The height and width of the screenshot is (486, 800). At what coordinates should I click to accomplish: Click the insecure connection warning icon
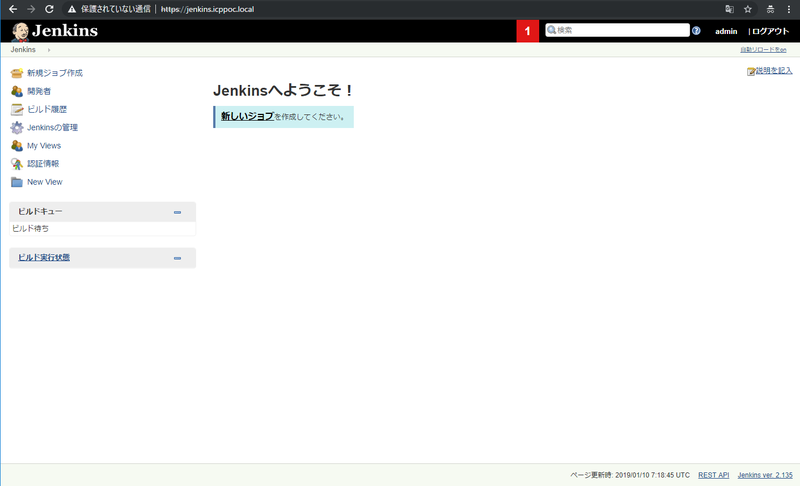coord(72,9)
